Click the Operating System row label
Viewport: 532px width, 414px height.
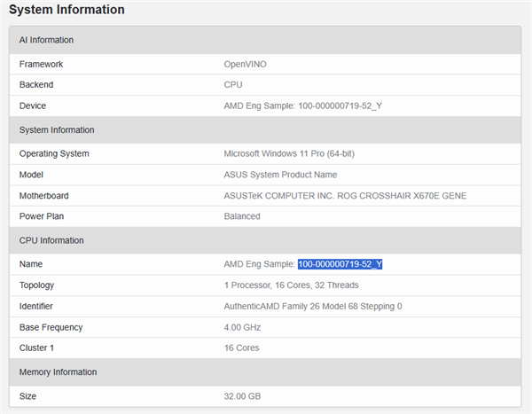tap(55, 153)
